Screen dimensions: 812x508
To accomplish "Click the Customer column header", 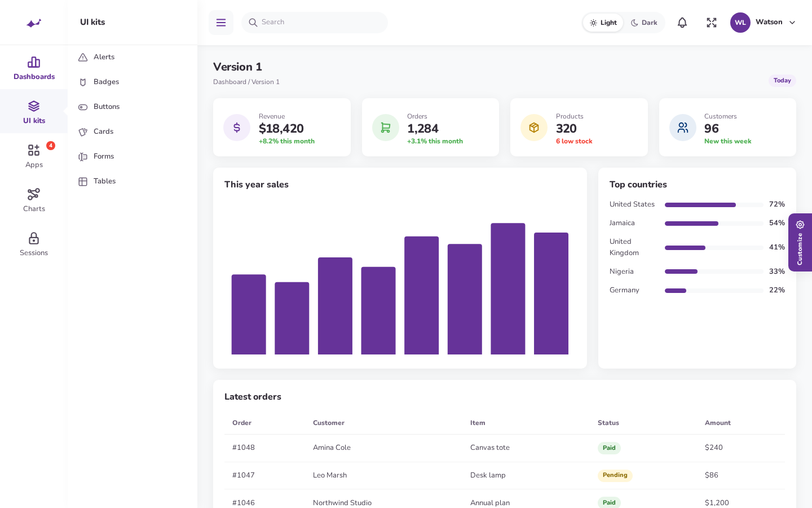I will (x=329, y=423).
